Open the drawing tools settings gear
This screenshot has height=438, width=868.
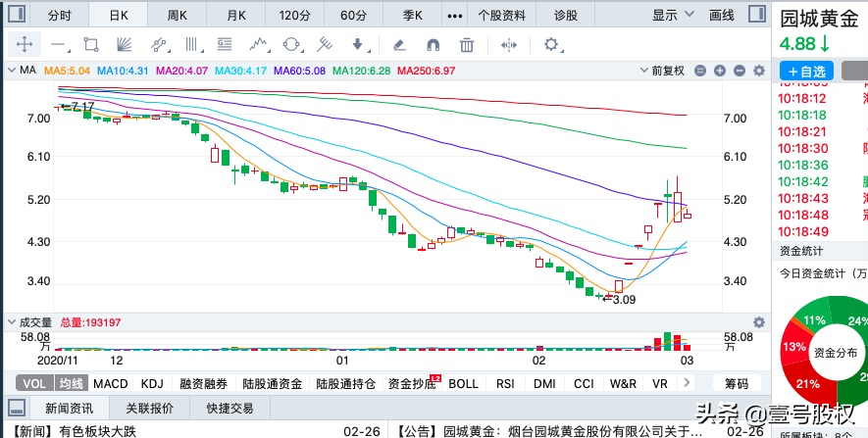coord(551,44)
